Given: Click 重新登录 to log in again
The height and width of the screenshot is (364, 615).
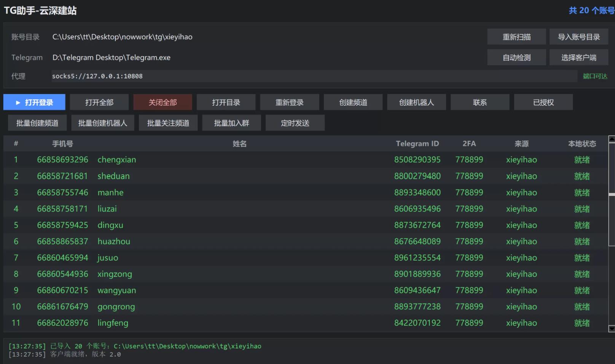Looking at the screenshot, I should tap(290, 102).
